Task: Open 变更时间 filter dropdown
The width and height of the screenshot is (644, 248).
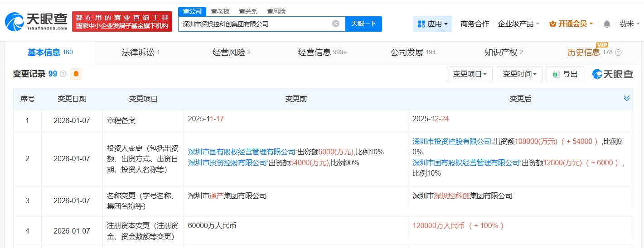Action: (519, 74)
